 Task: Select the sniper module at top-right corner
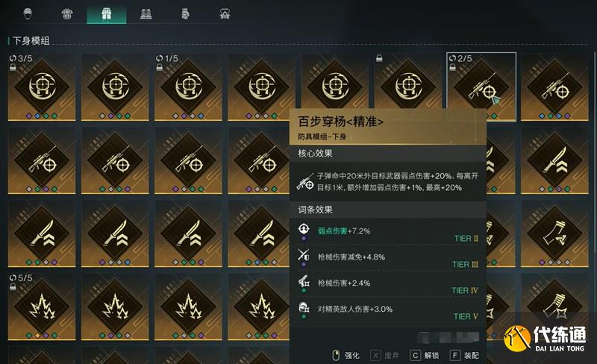click(x=554, y=87)
